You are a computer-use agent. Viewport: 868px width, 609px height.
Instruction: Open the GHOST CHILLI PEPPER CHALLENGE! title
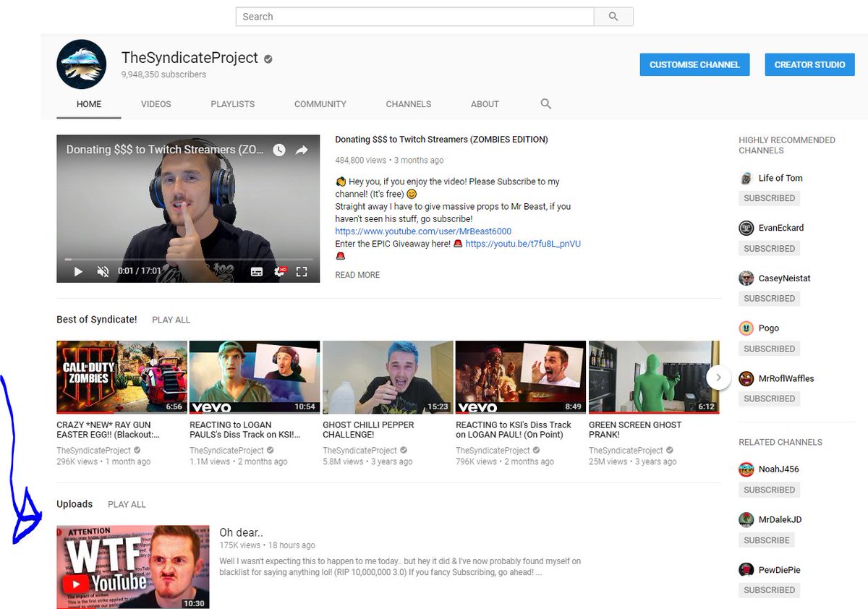coord(370,430)
